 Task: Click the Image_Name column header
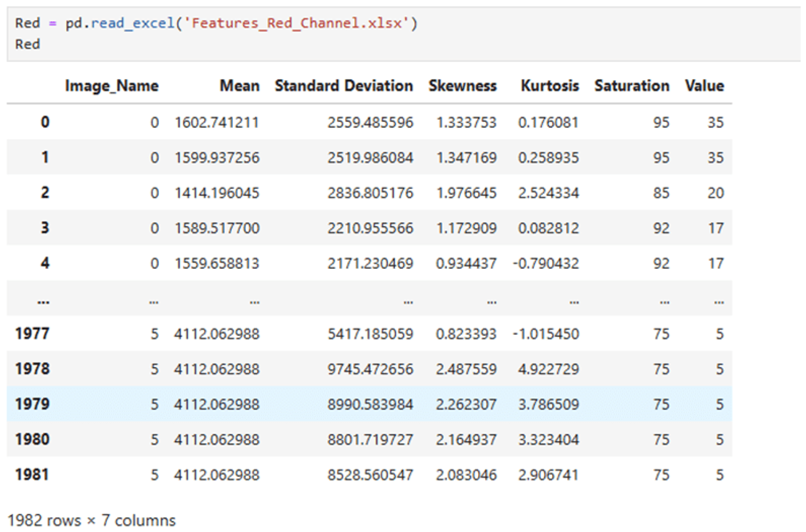coord(112,86)
